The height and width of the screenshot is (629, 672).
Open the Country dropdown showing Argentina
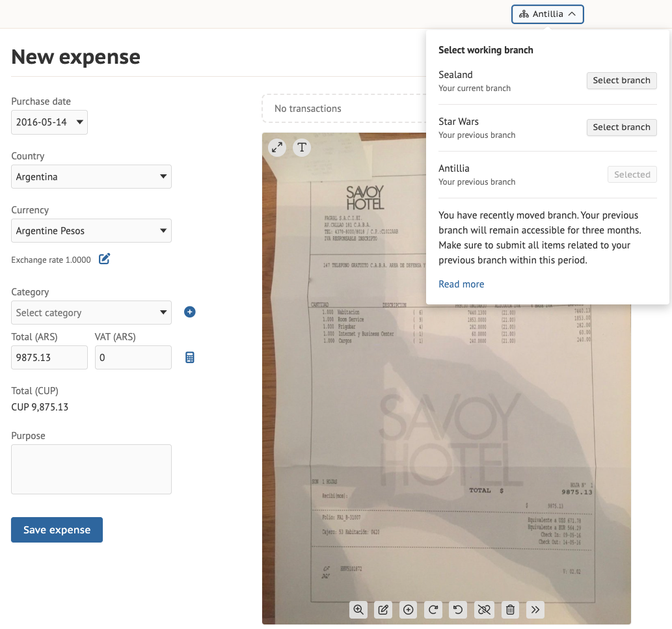[91, 177]
